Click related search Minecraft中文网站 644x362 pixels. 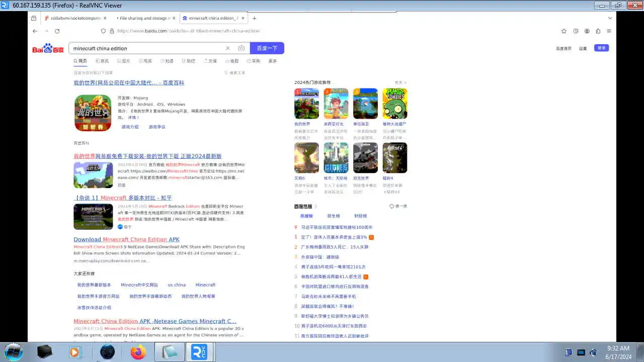tap(139, 285)
